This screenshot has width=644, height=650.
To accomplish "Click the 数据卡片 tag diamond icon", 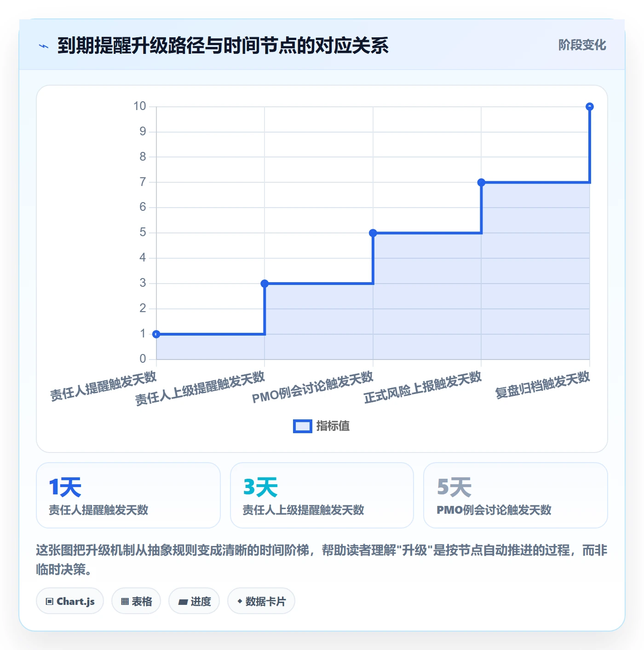I will 240,601.
